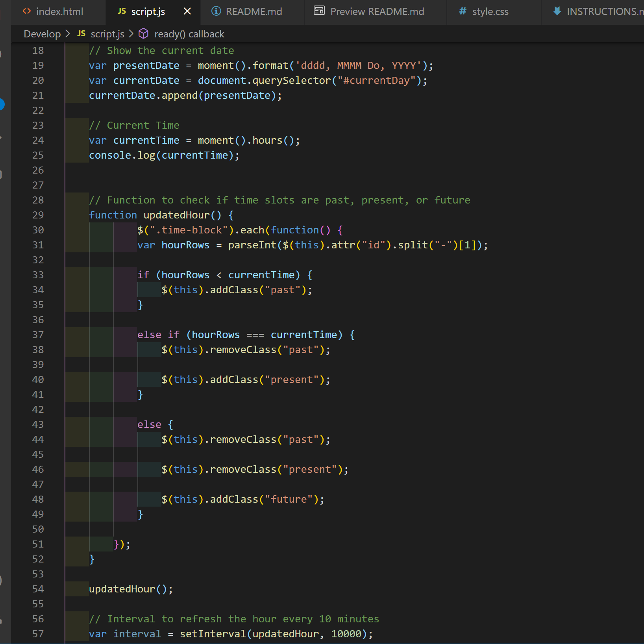The image size is (644, 644).
Task: Click the Develop breadcrumb folder
Action: (42, 34)
